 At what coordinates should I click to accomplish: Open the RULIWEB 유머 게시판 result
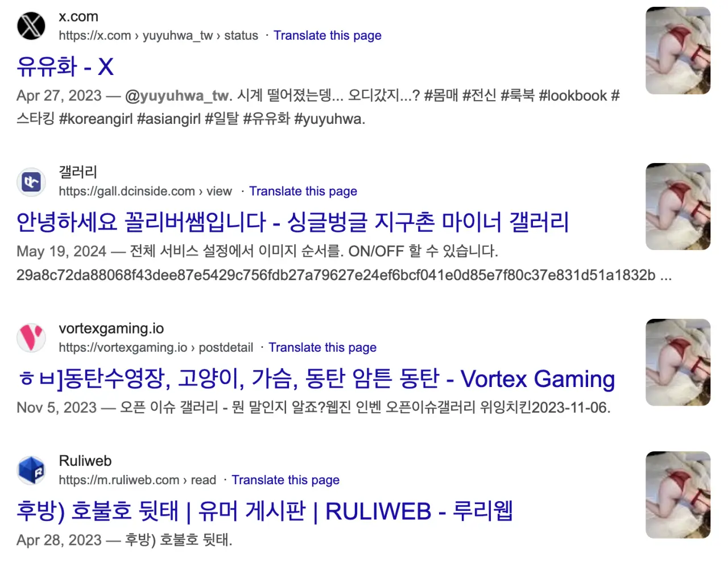coord(264,511)
